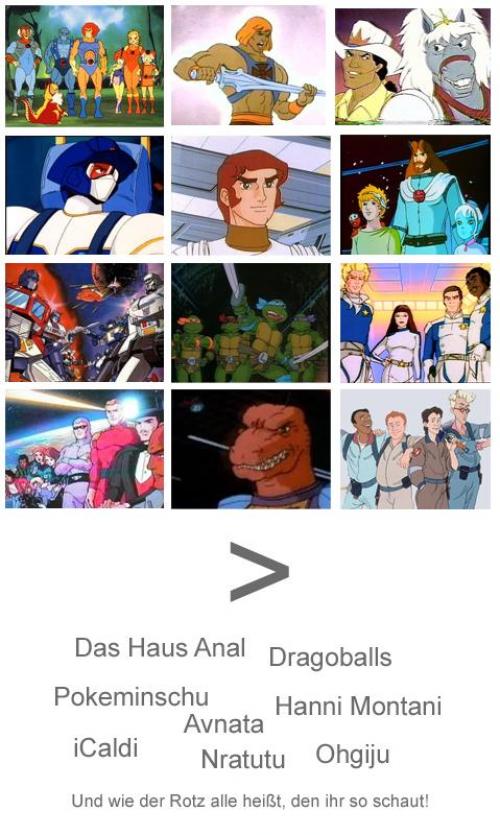Select the Hanni Montani text

point(358,706)
